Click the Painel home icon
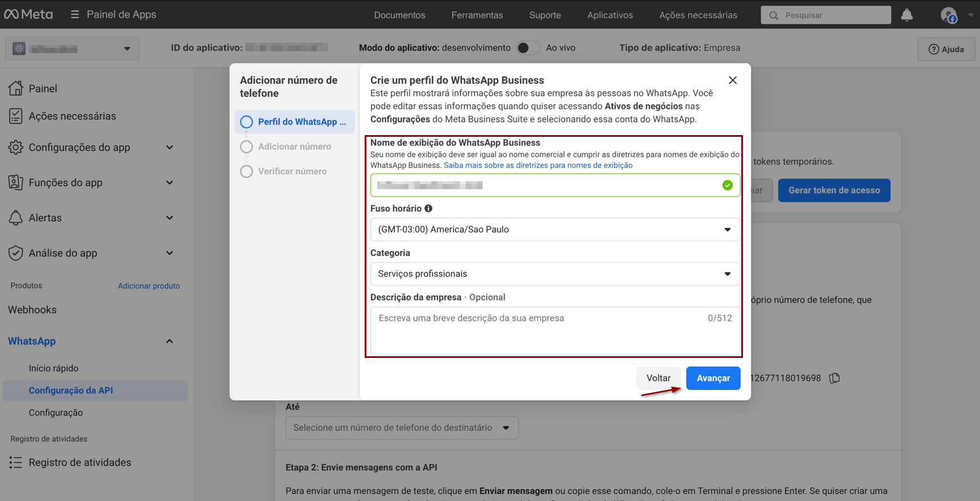Screen dimensions: 980x501 [x=16, y=88]
